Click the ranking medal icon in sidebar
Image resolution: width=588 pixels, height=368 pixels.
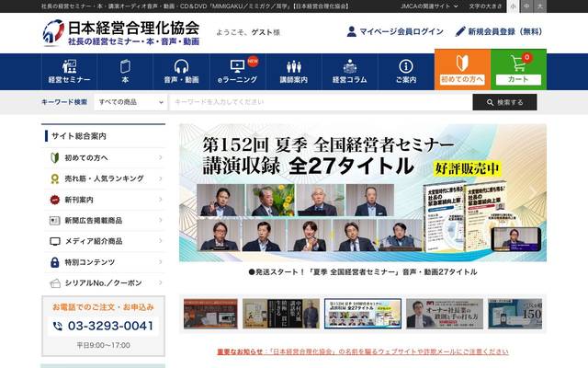click(x=55, y=178)
